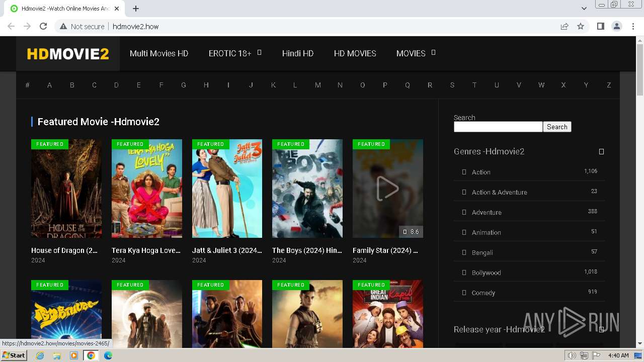Image resolution: width=644 pixels, height=362 pixels.
Task: Open the EROTIC 18+ menu item
Action: (230, 53)
